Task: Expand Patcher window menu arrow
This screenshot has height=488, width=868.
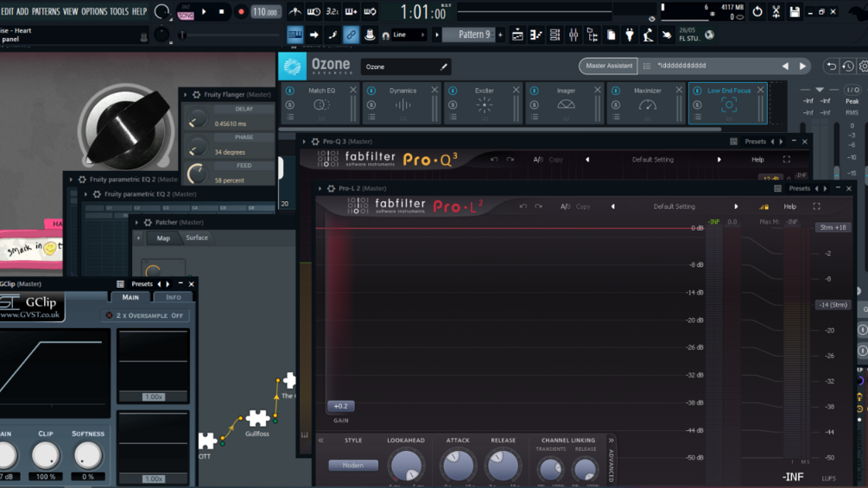Action: pyautogui.click(x=136, y=223)
